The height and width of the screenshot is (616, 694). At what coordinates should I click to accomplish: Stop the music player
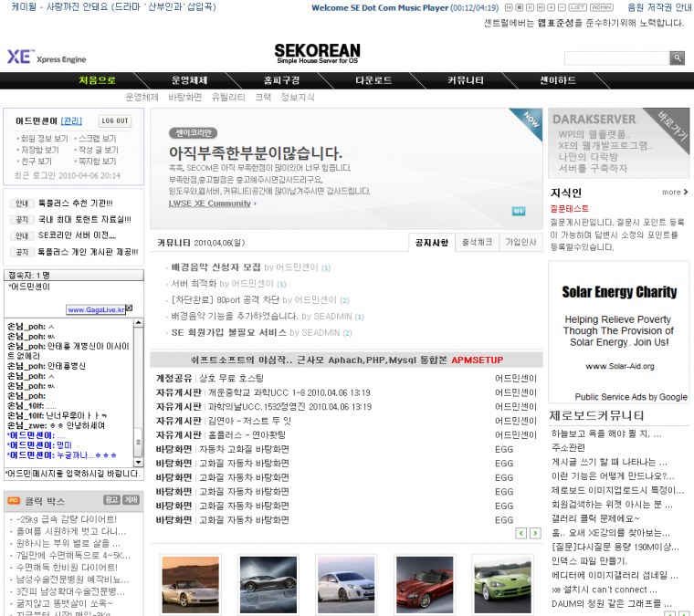click(x=520, y=7)
